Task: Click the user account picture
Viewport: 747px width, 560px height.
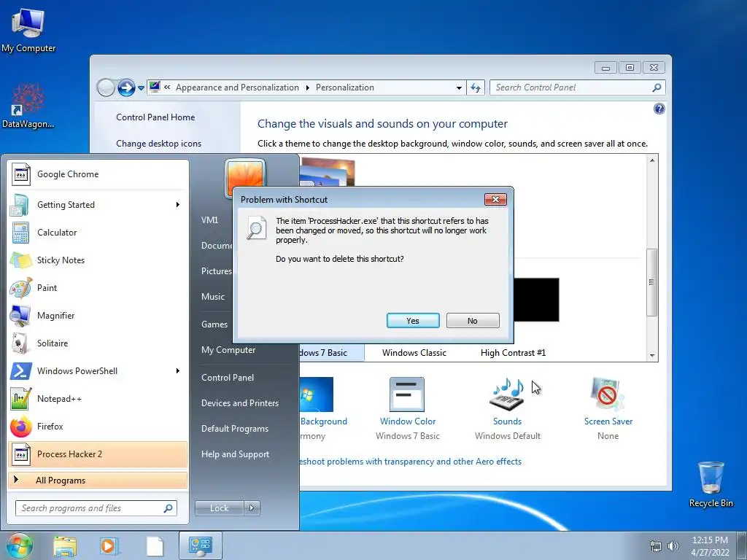Action: (245, 175)
